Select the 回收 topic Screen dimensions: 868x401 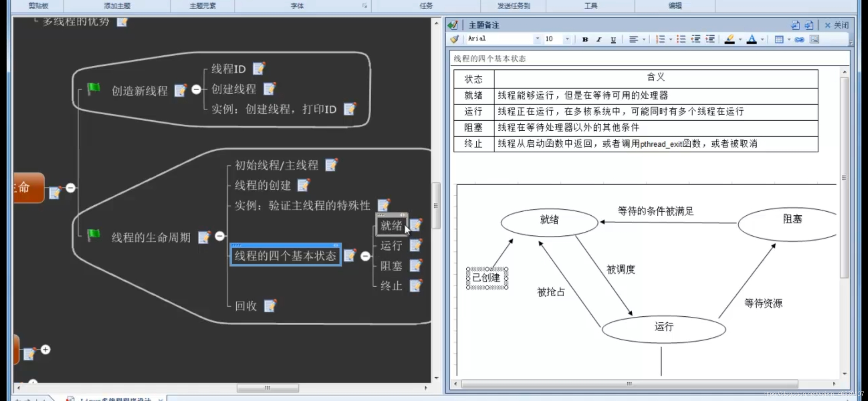coord(246,306)
